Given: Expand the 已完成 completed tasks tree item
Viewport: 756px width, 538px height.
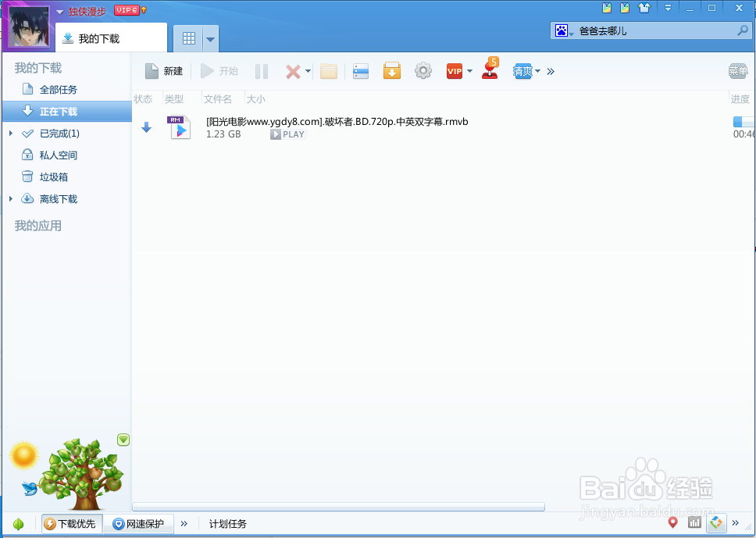Looking at the screenshot, I should 10,133.
